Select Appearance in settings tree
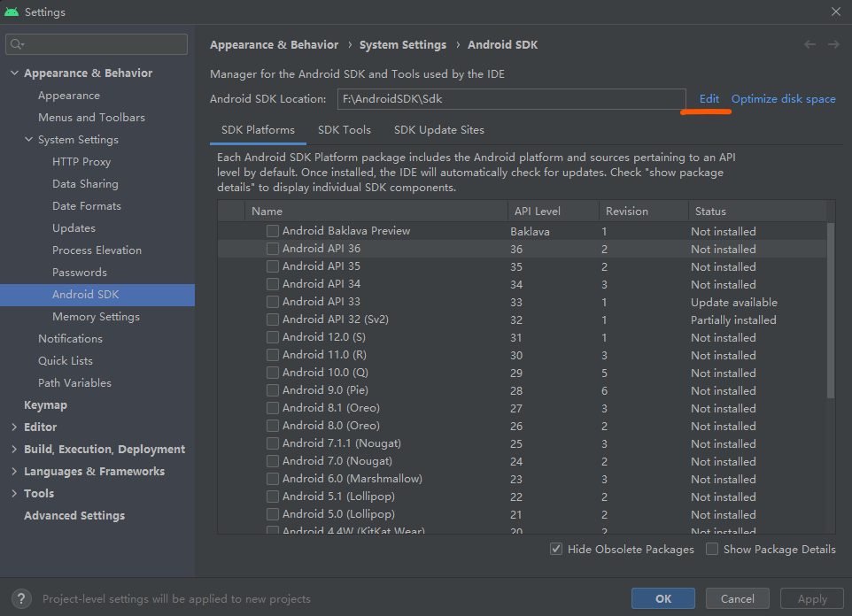This screenshot has height=616, width=852. click(69, 96)
